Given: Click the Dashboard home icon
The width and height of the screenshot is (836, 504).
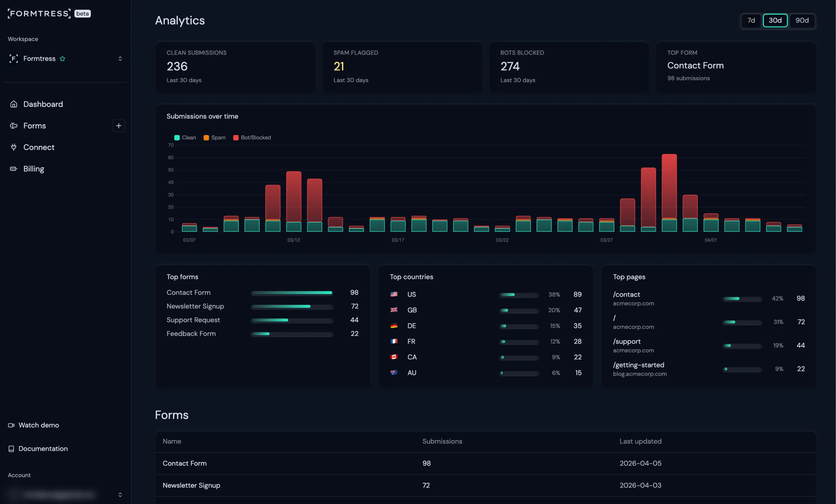Looking at the screenshot, I should 14,104.
